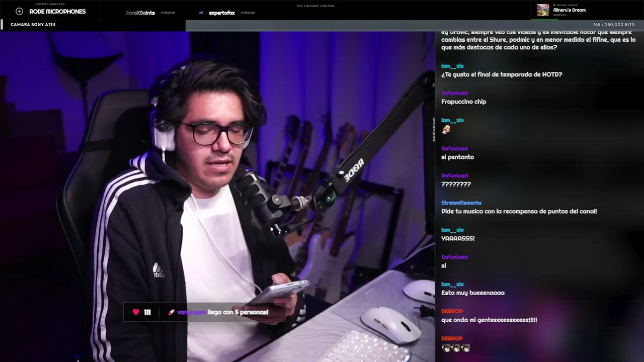
Task: Click the 'llega con 5 personas!' raid message
Action: [238, 312]
